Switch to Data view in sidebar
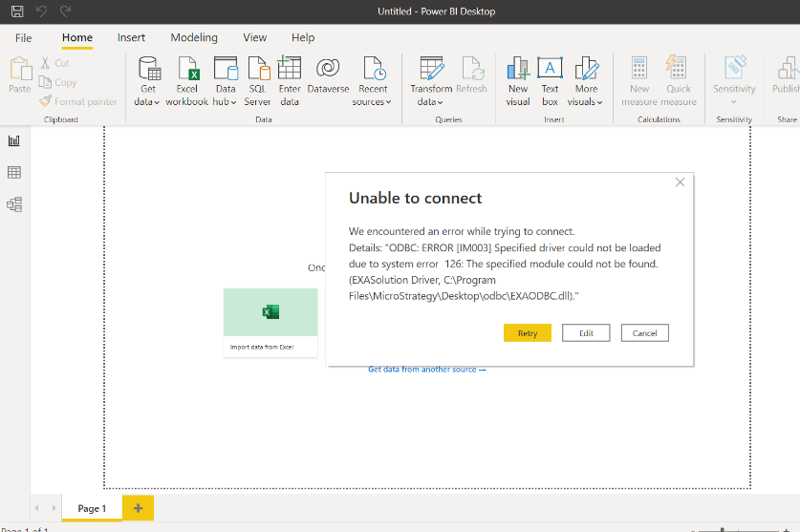Screen dimensions: 800x532 click(x=14, y=173)
